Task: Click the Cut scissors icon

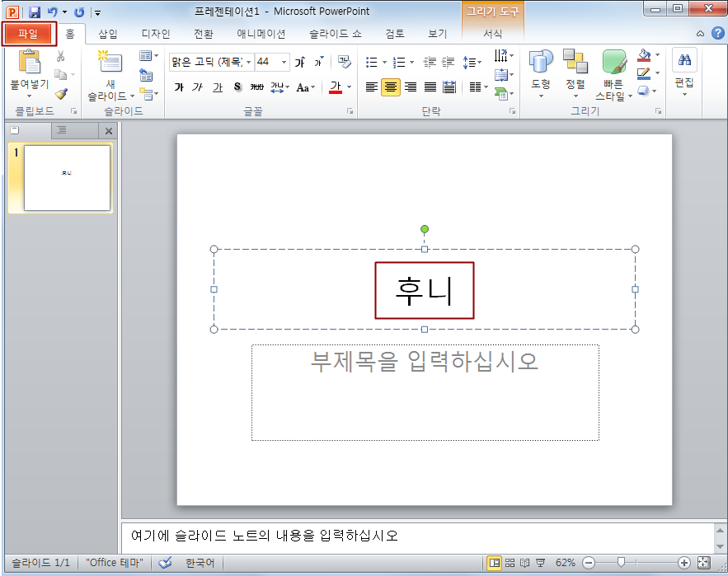Action: [x=61, y=56]
